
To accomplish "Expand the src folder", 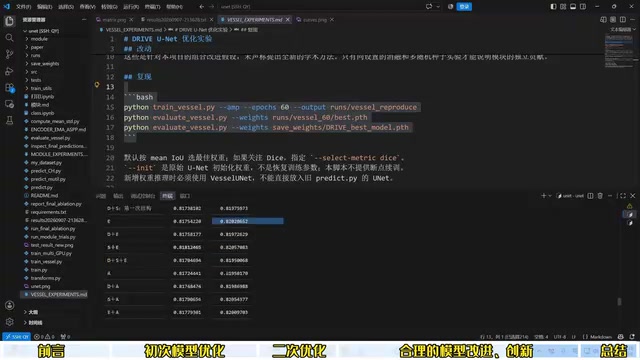I will [x=34, y=72].
